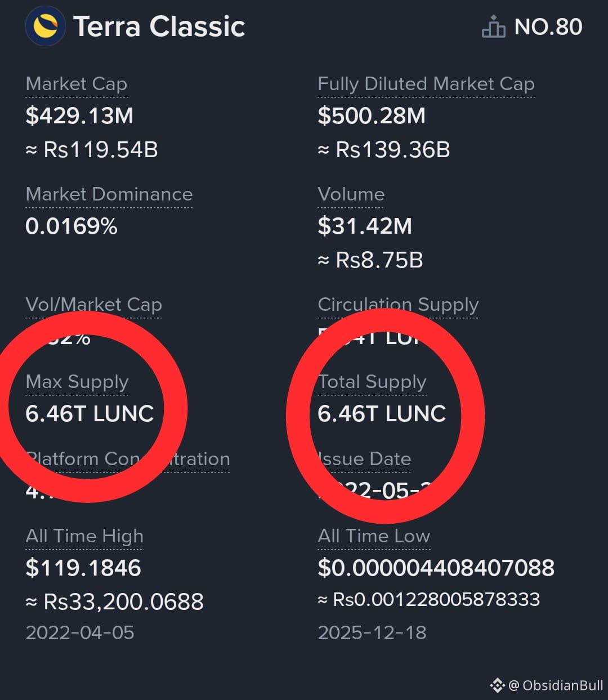Viewport: 608px width, 700px height.
Task: Tap the Fully Diluted Market Cap label
Action: click(426, 84)
